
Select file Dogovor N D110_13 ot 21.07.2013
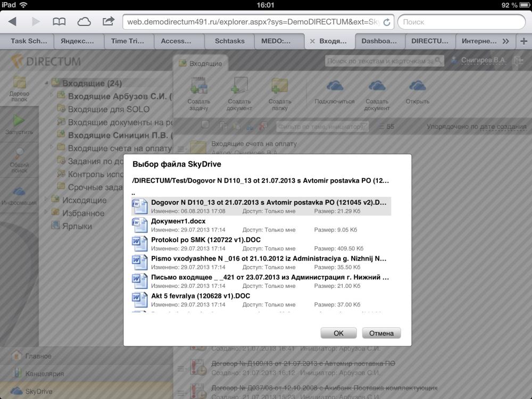261,206
